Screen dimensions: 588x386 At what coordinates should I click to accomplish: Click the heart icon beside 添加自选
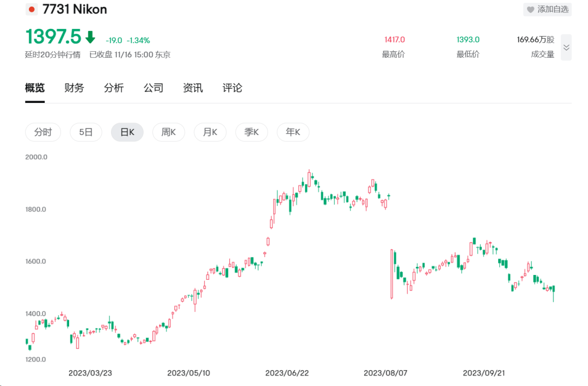(x=531, y=10)
